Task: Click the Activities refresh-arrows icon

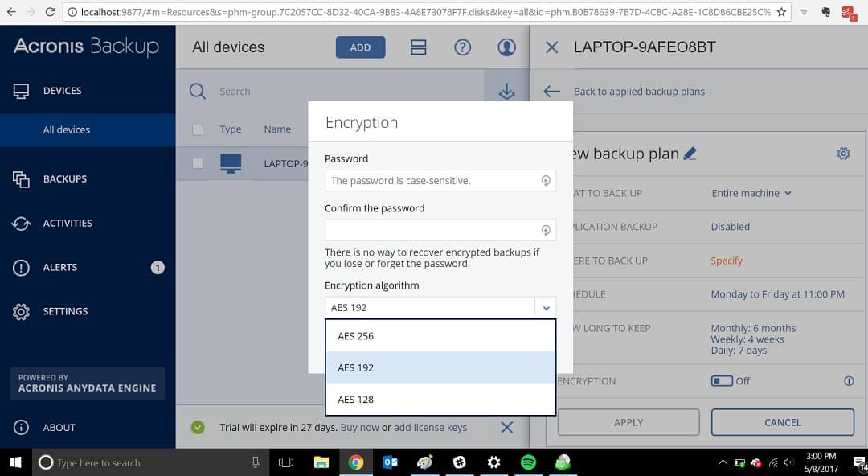Action: pyautogui.click(x=21, y=224)
